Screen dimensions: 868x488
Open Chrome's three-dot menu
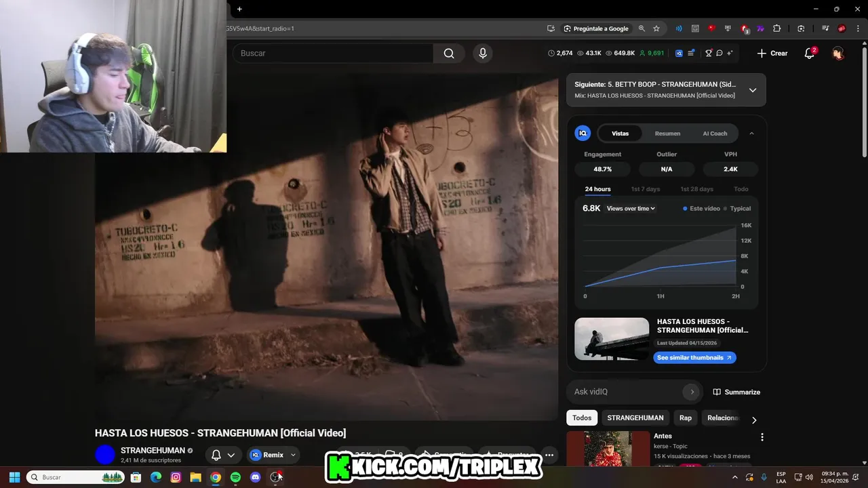tap(858, 28)
